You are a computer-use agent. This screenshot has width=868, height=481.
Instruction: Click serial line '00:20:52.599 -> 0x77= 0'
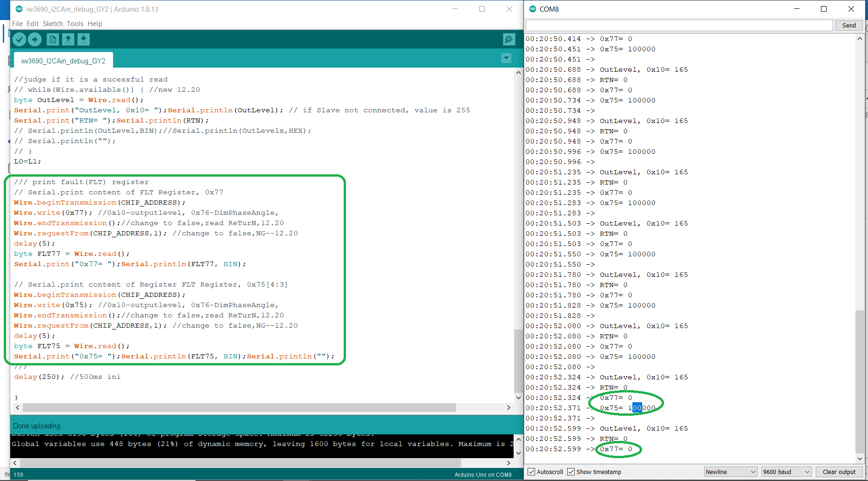pos(579,449)
